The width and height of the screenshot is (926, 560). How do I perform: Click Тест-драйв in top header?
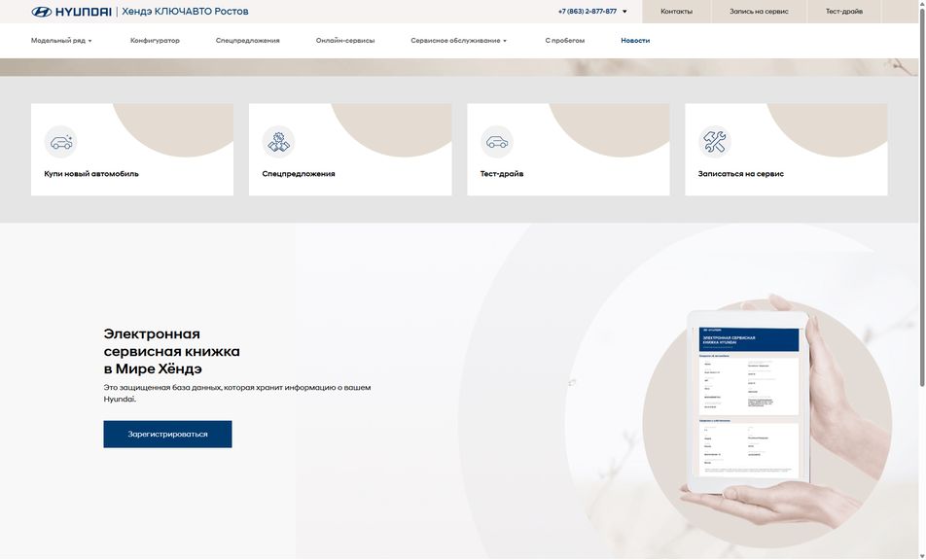tap(844, 12)
